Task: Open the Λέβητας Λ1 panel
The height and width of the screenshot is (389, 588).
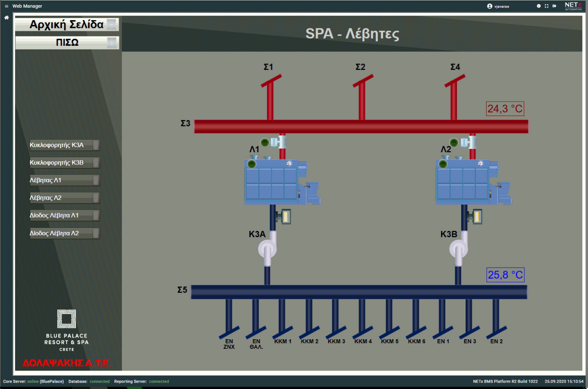Action: point(64,180)
